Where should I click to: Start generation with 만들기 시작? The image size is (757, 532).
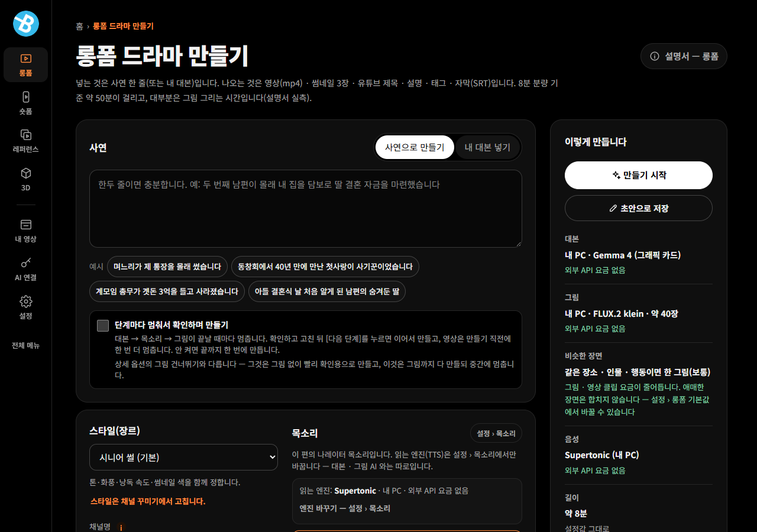point(639,175)
